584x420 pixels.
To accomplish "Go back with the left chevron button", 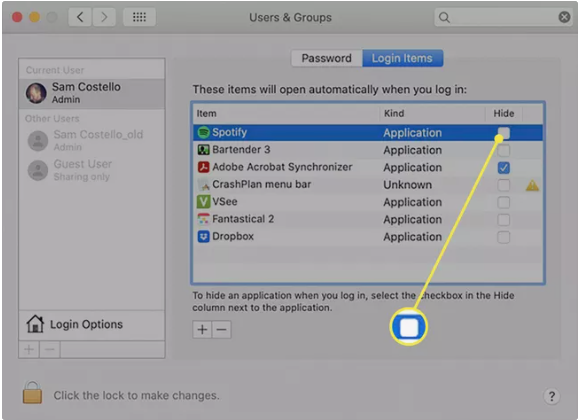I will pyautogui.click(x=80, y=17).
